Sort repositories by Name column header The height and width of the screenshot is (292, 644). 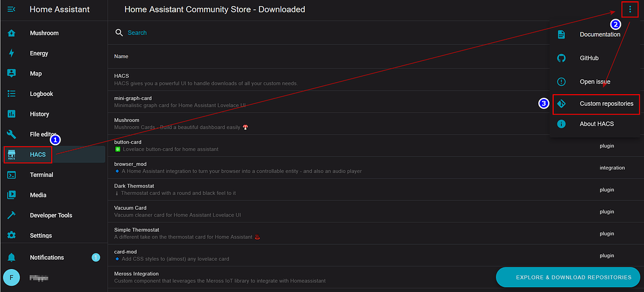click(x=121, y=57)
